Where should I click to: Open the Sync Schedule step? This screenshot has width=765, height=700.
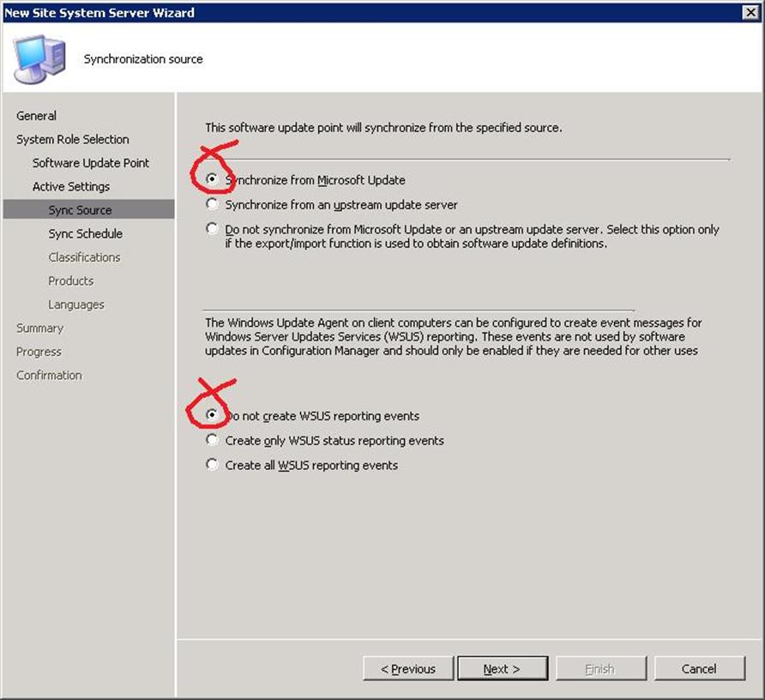pos(86,233)
